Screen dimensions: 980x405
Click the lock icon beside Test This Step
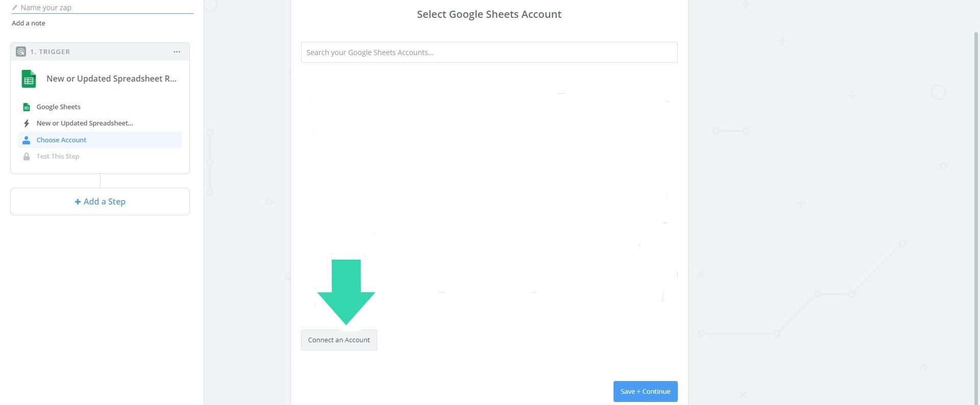click(x=27, y=157)
